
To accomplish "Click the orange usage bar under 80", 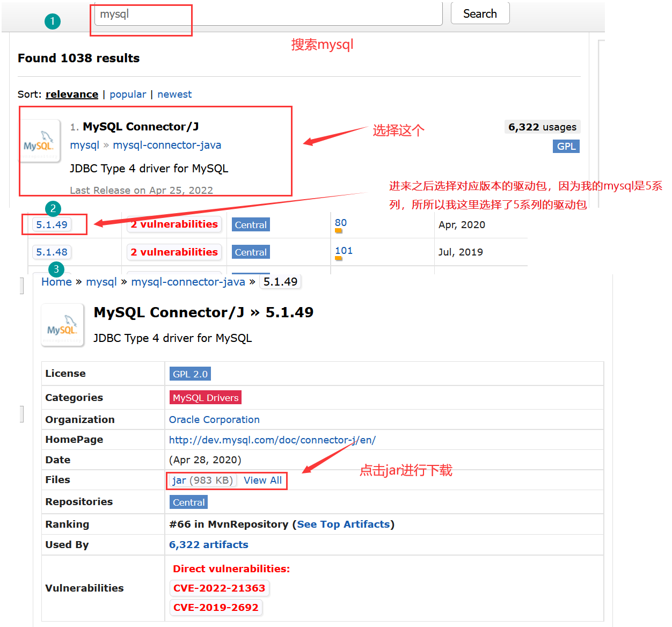I will pyautogui.click(x=339, y=231).
